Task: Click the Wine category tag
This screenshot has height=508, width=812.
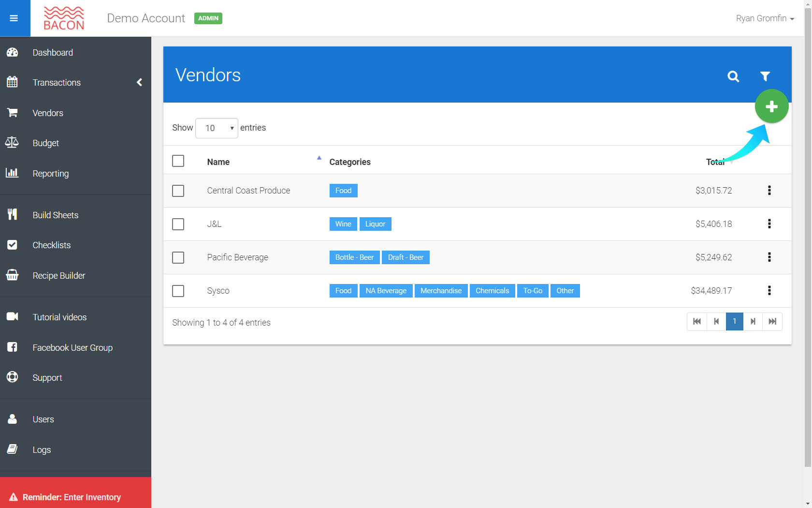Action: point(343,224)
